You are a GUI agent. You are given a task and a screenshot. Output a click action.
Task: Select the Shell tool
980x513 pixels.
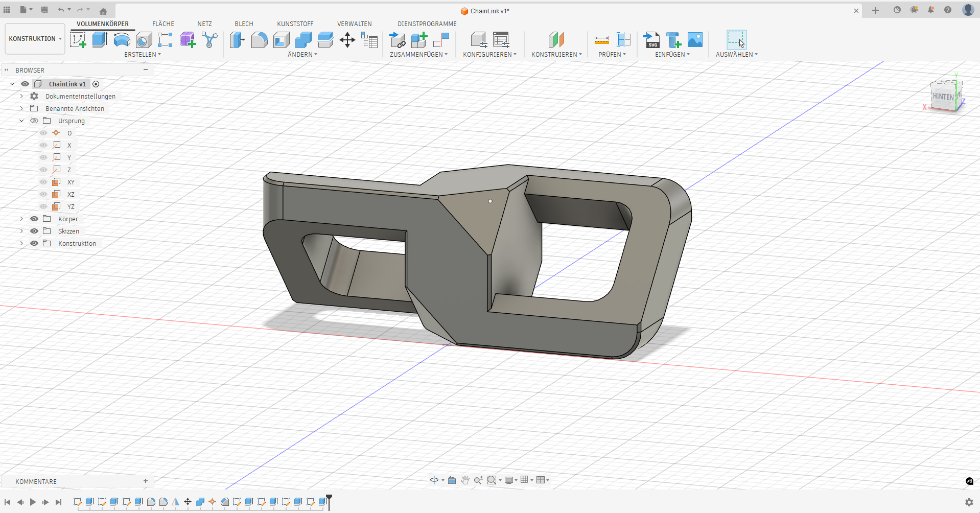coord(281,40)
